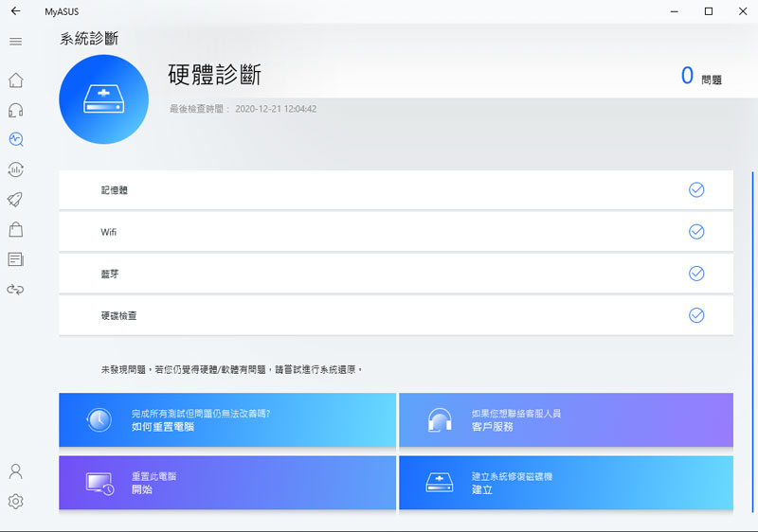Image resolution: width=758 pixels, height=532 pixels.
Task: Click the vertical scrollbar on the right
Action: tap(752, 342)
